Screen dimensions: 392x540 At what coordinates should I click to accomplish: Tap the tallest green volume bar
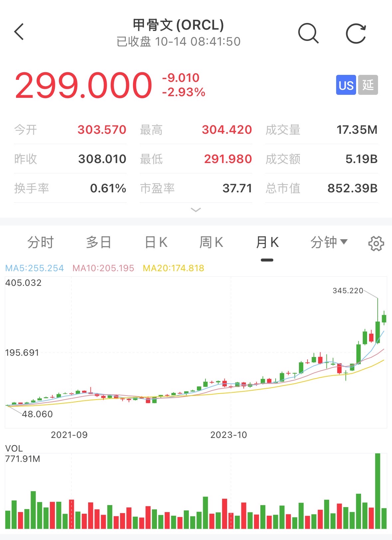pyautogui.click(x=377, y=491)
